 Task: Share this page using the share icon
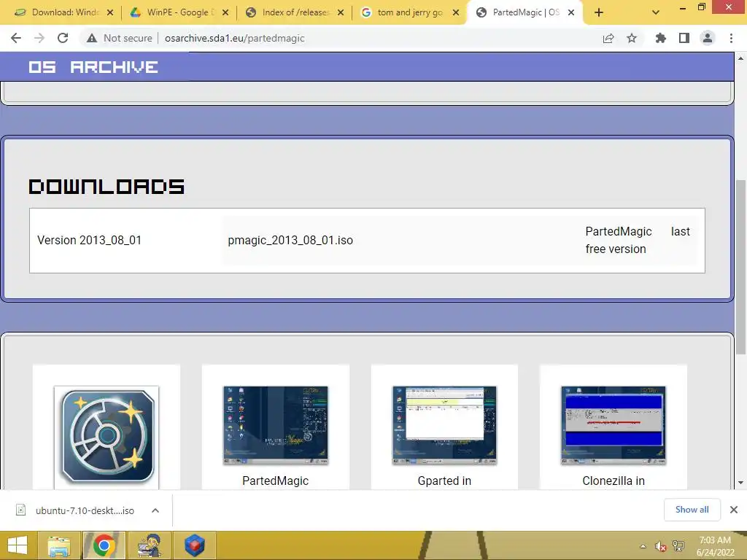[608, 38]
